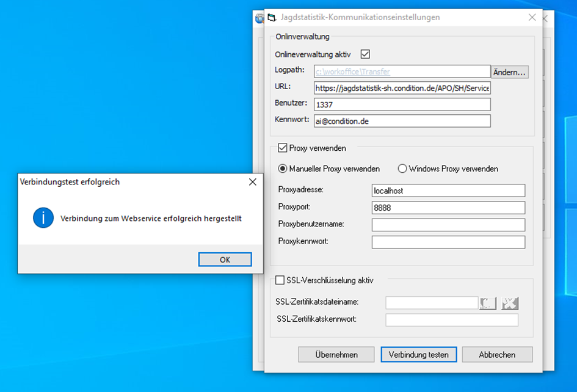577x392 pixels.
Task: Click the Abbrechen button
Action: tap(497, 355)
